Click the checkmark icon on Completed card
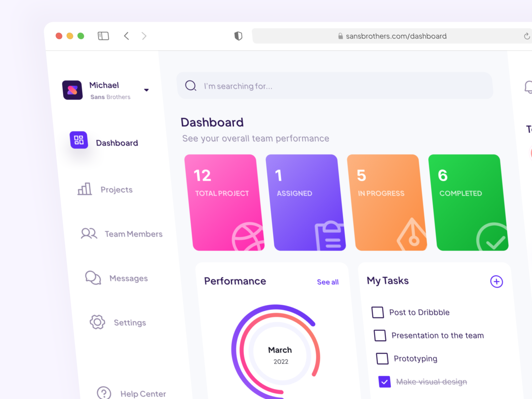 493,237
